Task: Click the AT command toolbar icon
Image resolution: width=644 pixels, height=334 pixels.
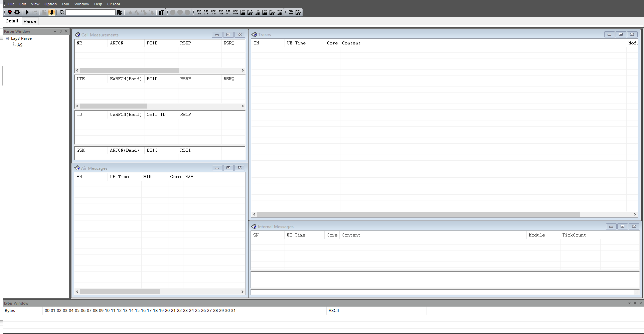Action: (161, 12)
